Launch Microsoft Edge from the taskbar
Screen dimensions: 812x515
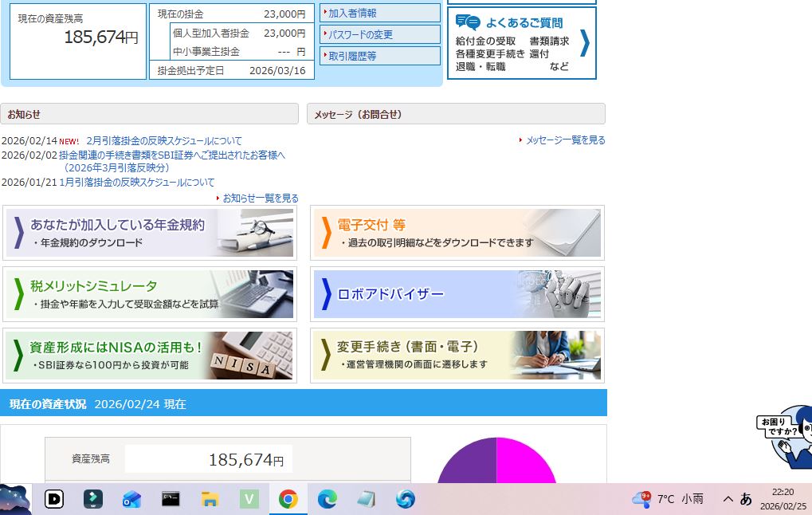click(327, 499)
